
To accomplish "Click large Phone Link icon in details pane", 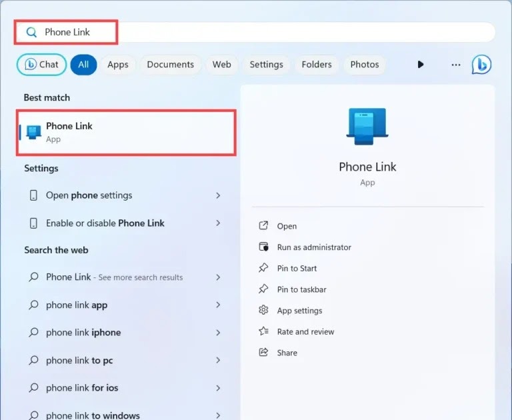I will pos(367,127).
